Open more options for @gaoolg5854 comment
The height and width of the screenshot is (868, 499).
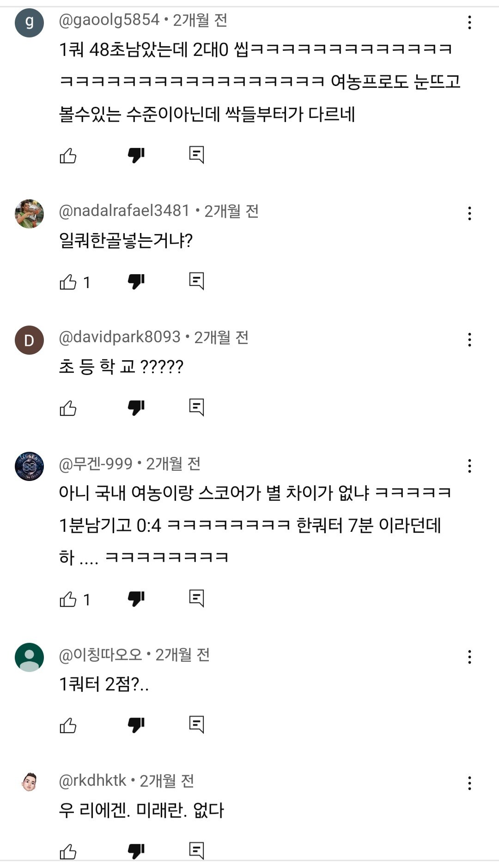(x=469, y=22)
